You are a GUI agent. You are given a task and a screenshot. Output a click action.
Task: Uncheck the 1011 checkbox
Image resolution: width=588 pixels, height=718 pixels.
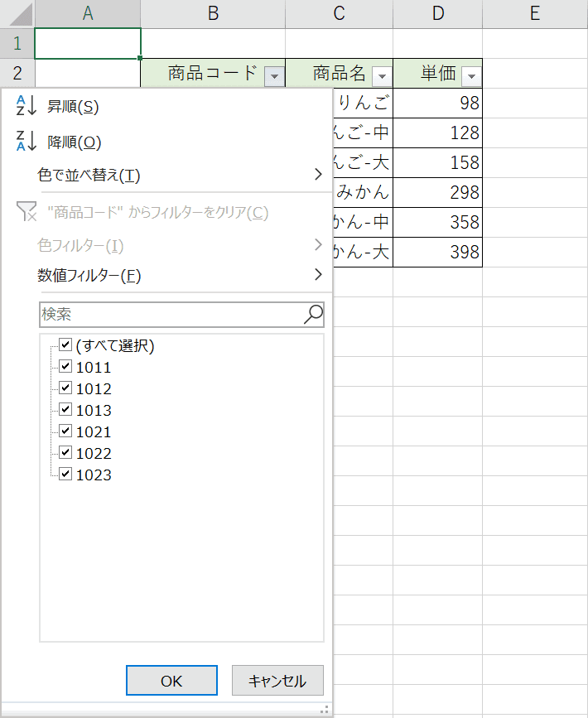tap(65, 366)
